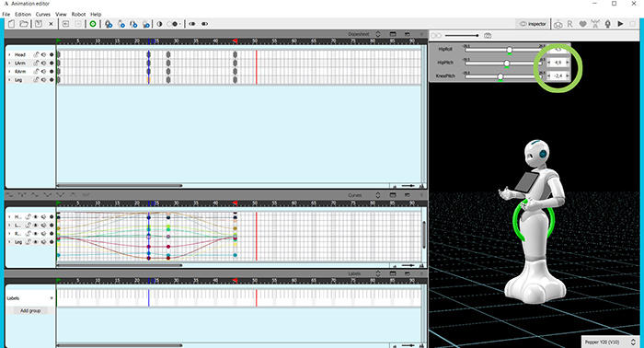Open the Curves menu

pyautogui.click(x=42, y=14)
